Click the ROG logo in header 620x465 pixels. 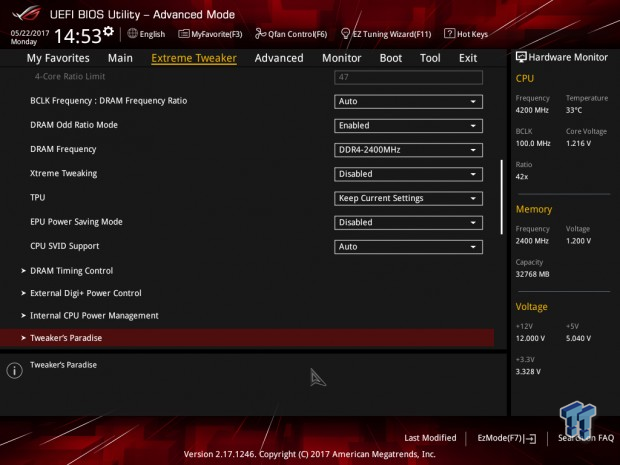(x=26, y=13)
